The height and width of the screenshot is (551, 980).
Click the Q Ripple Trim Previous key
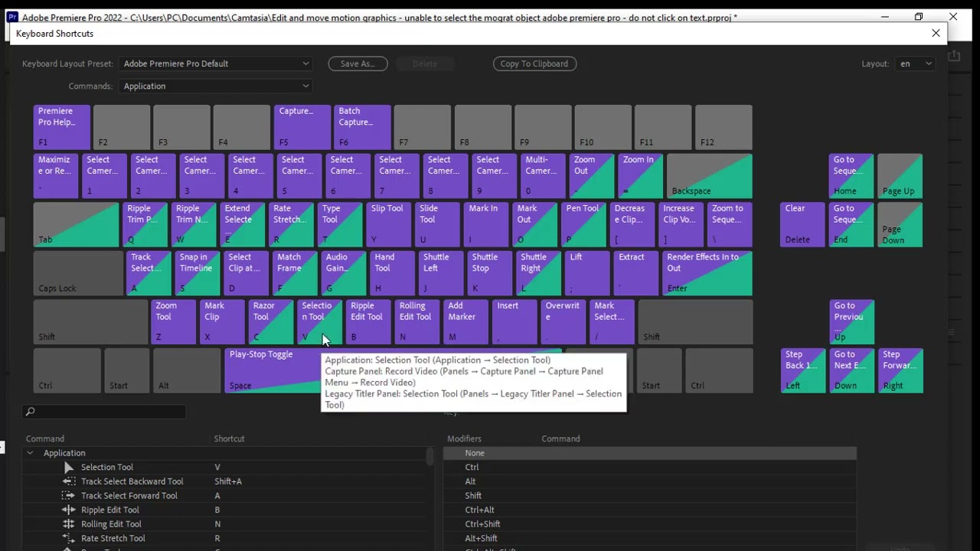click(x=145, y=225)
